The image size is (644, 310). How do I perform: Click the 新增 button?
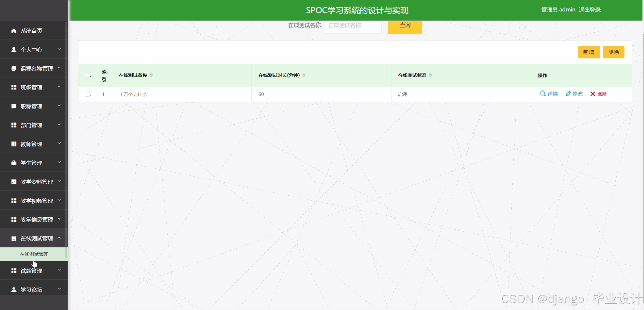pos(588,52)
